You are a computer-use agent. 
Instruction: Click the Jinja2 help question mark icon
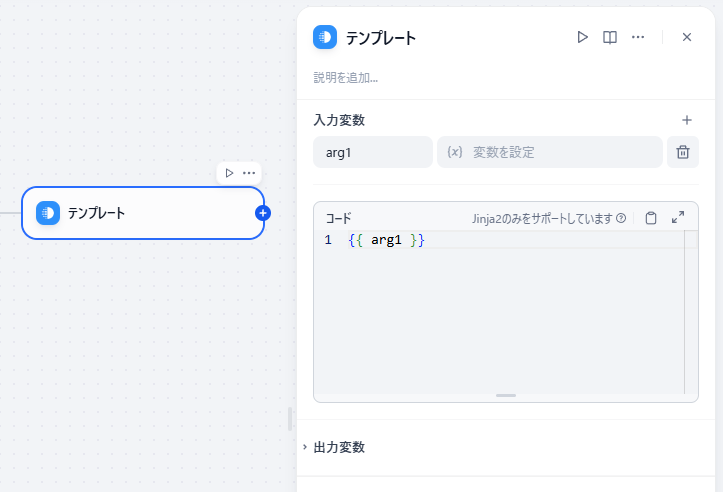pyautogui.click(x=621, y=218)
